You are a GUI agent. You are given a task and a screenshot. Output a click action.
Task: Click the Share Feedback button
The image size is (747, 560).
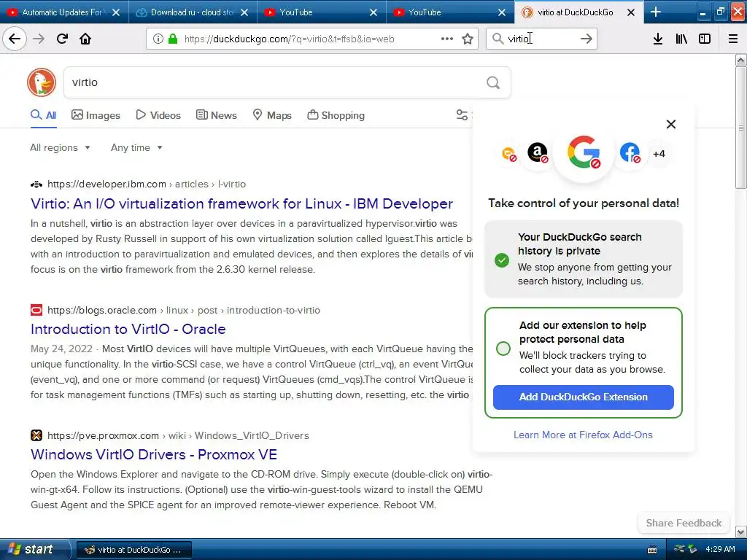684,523
